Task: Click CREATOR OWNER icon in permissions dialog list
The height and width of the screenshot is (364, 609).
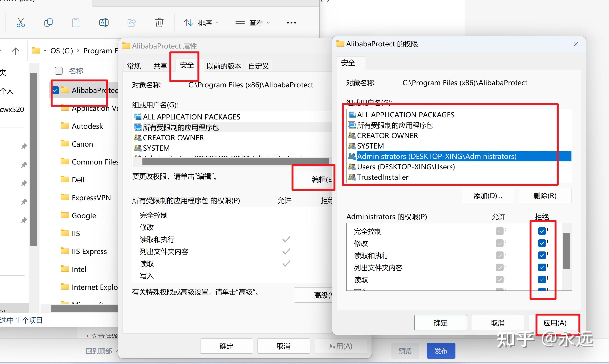Action: (x=352, y=135)
